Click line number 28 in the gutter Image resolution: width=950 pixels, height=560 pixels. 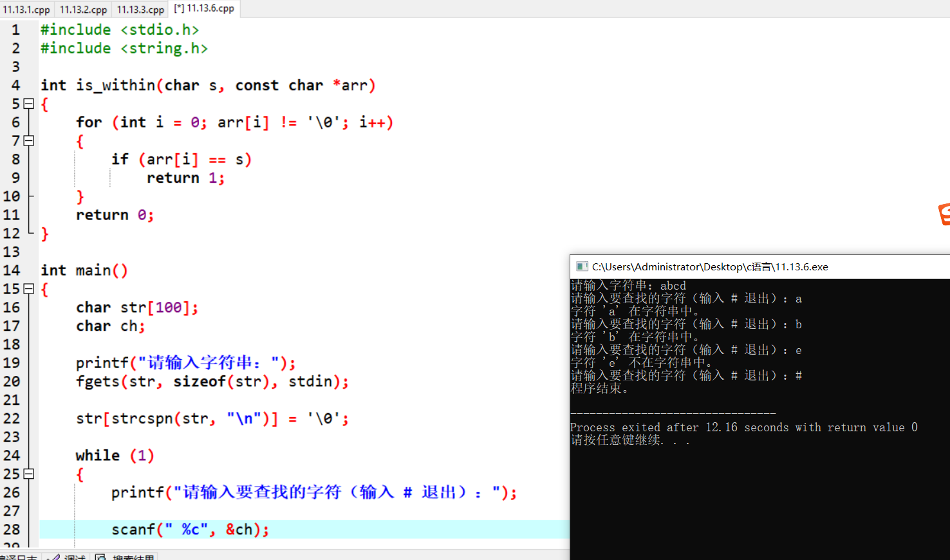12,529
